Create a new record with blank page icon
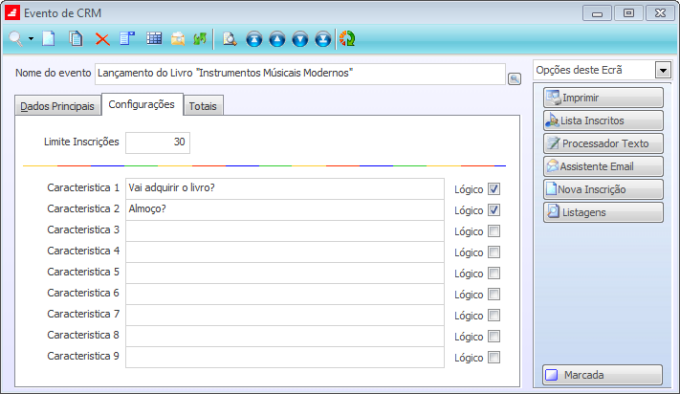Screen dimensions: 680x394 coord(49,39)
